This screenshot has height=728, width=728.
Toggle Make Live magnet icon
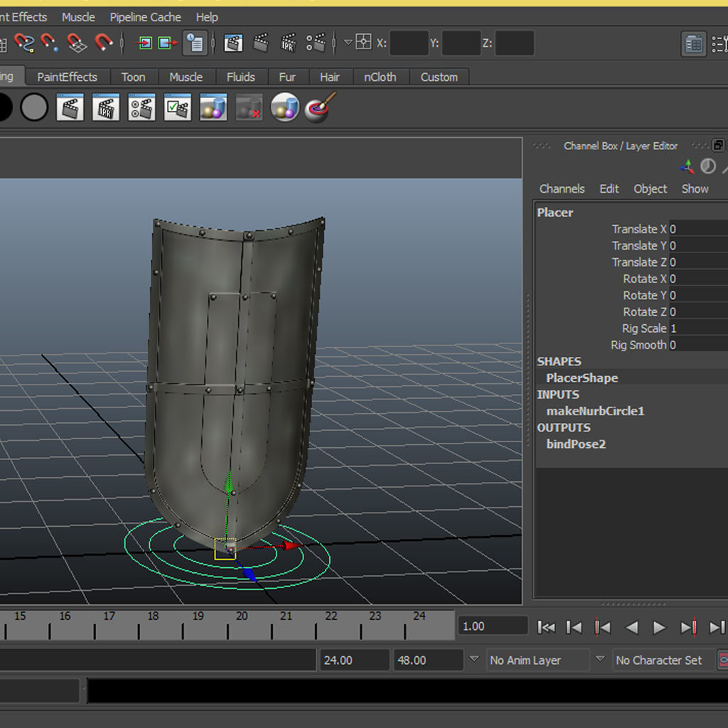click(x=104, y=43)
